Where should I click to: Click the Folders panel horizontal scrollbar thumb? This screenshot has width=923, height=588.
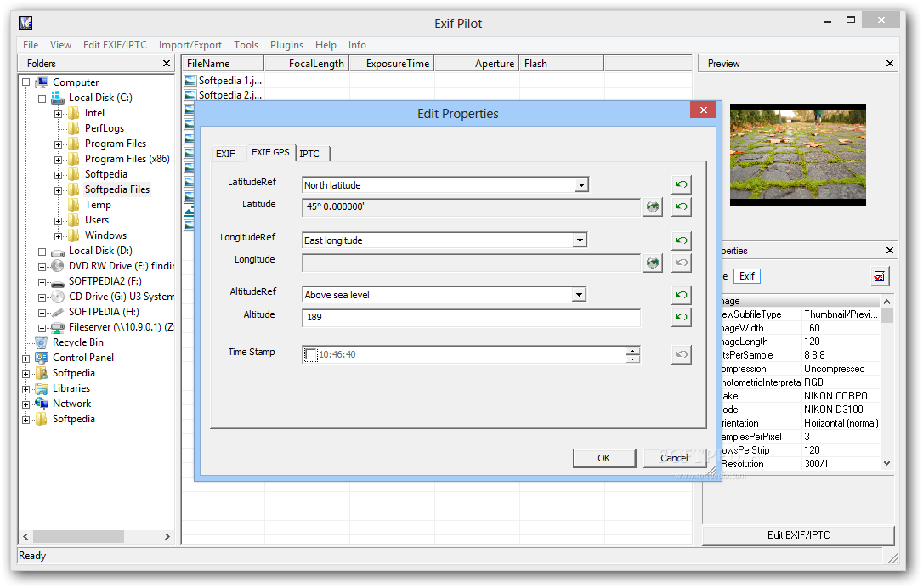click(x=78, y=536)
